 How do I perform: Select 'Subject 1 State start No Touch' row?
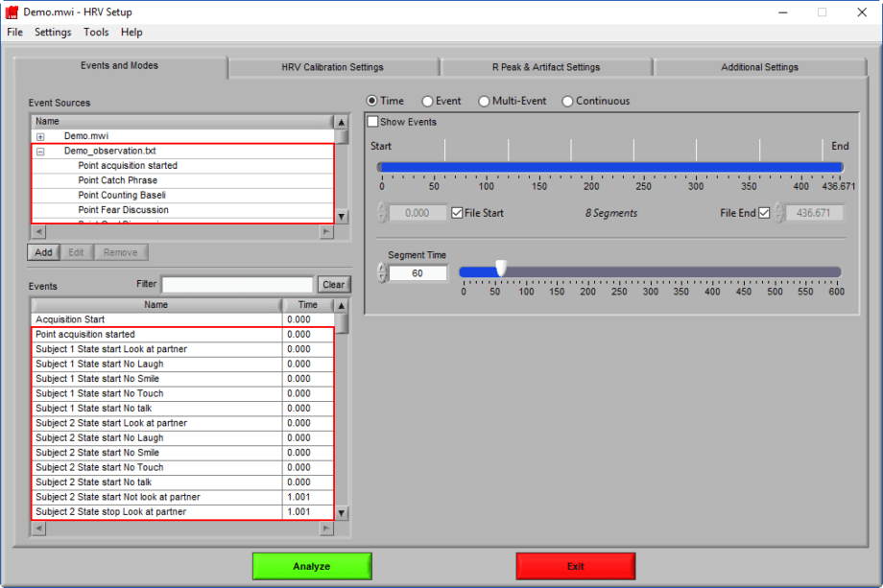[183, 394]
